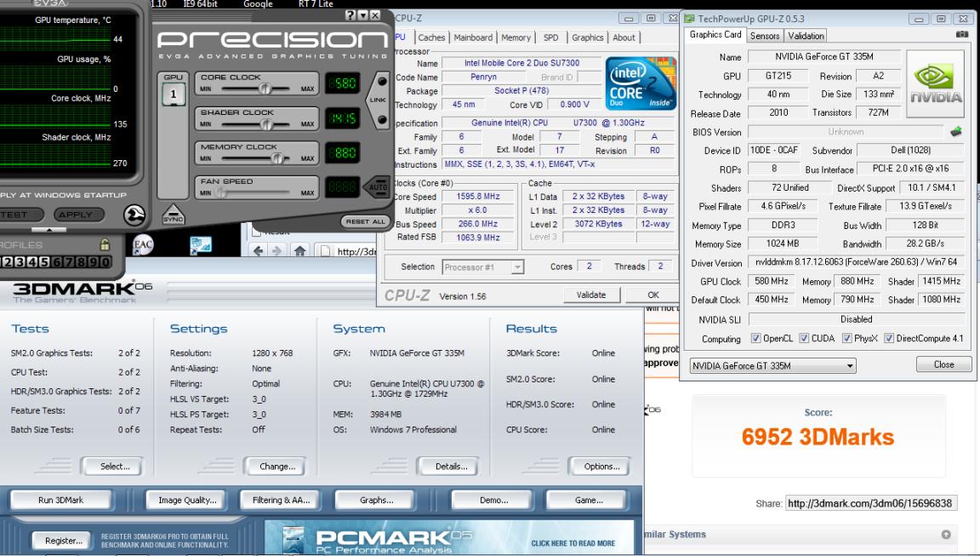
Task: Expand the Similar Systems section
Action: pos(946,534)
